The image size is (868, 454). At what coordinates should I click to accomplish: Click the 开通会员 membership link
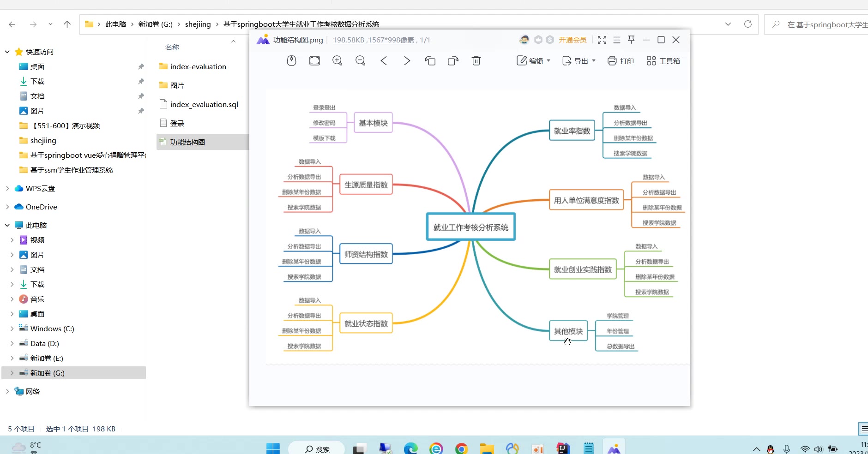pos(573,40)
